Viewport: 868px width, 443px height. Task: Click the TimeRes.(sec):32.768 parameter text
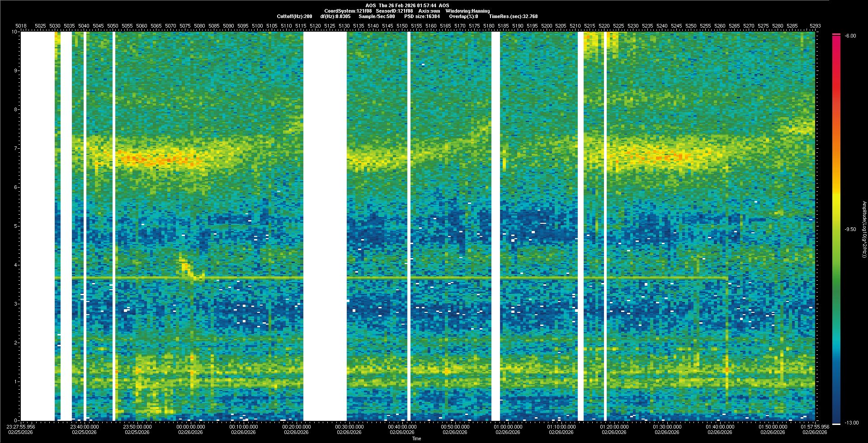click(x=513, y=16)
